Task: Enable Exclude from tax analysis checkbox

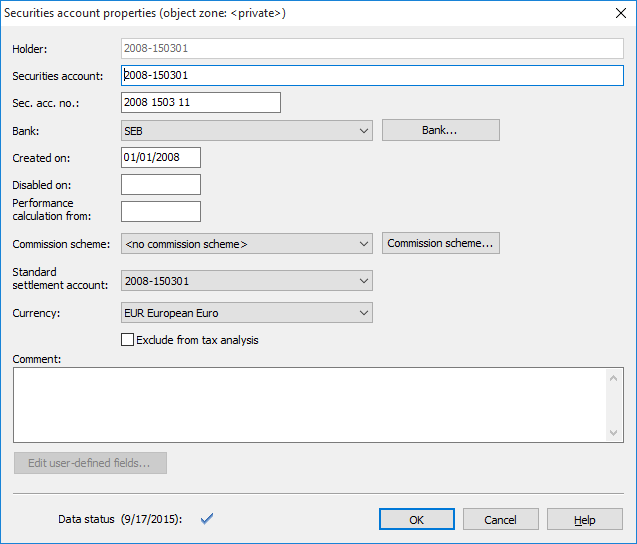Action: [x=127, y=340]
